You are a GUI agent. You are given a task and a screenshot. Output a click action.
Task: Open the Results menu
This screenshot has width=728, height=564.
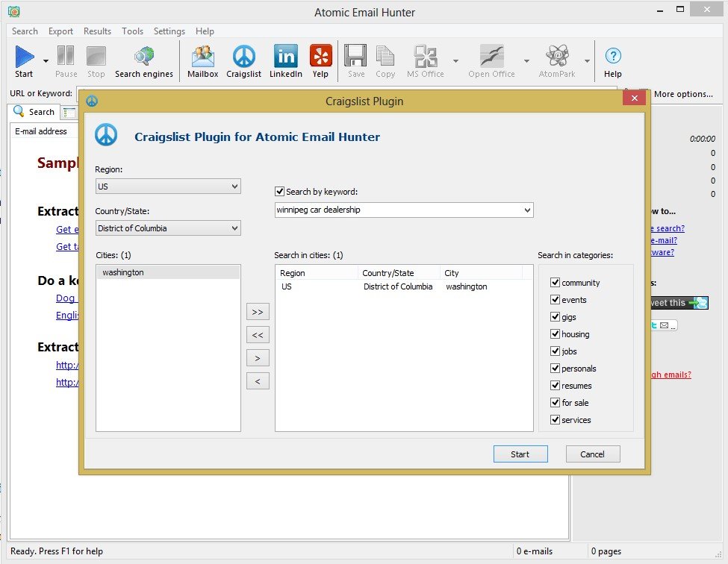click(x=97, y=31)
